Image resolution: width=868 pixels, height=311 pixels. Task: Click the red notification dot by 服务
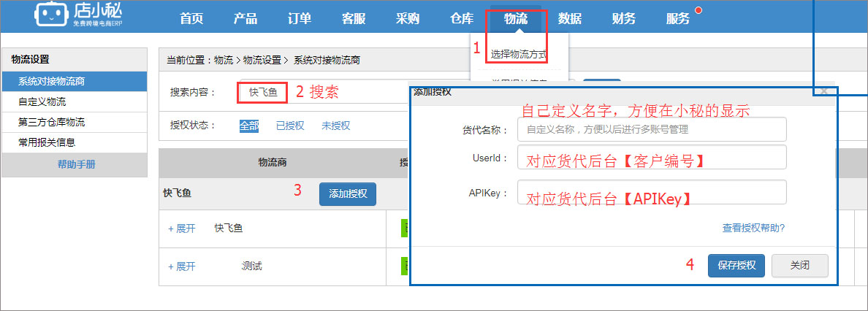(x=698, y=10)
